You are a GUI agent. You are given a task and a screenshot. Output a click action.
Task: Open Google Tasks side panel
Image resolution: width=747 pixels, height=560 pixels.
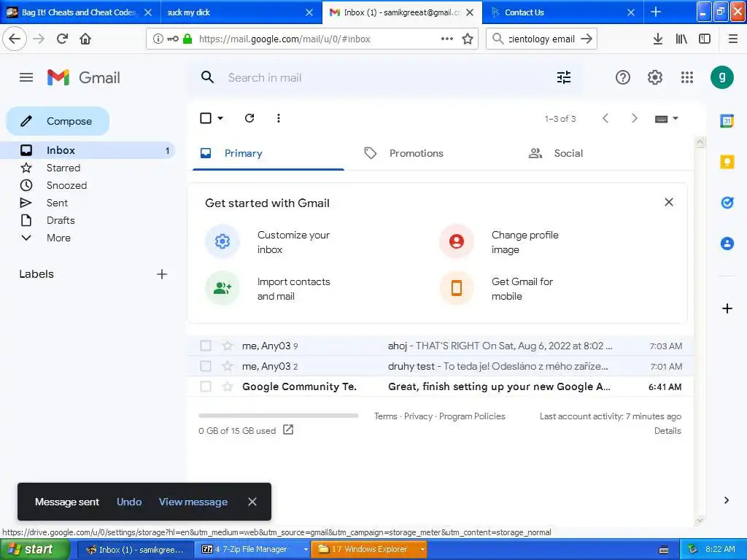coord(727,203)
